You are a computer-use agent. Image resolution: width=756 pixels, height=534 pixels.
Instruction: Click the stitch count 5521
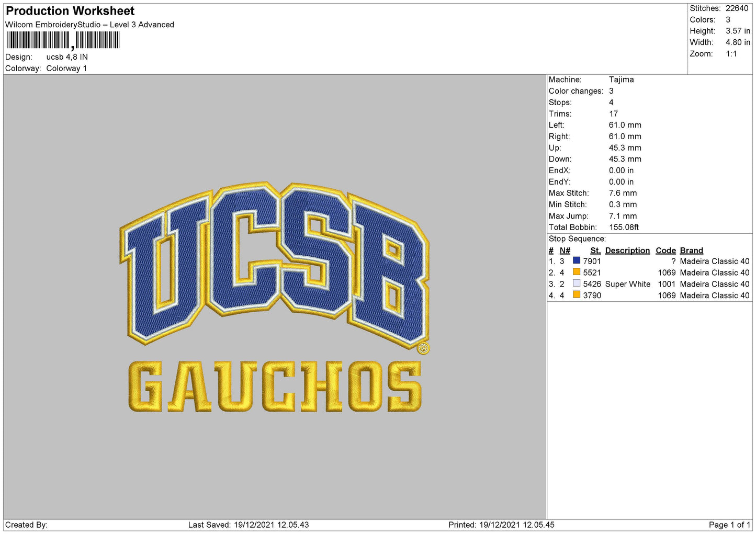(592, 272)
